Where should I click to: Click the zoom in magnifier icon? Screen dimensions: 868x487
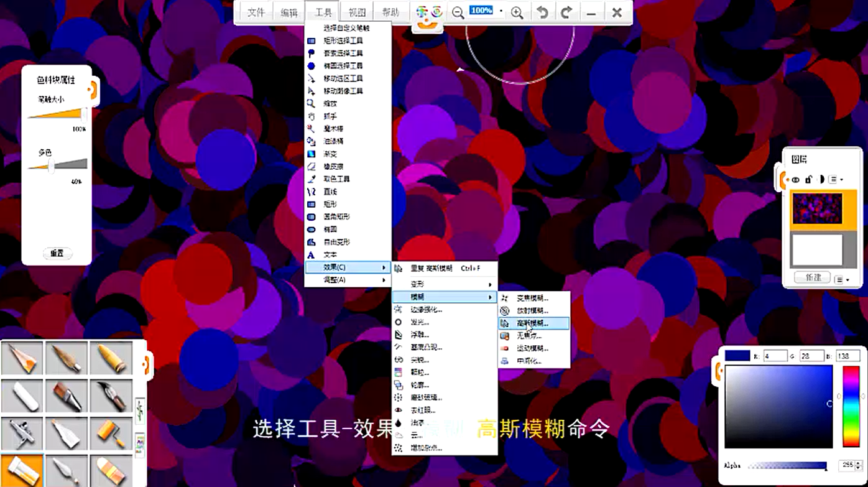point(517,13)
